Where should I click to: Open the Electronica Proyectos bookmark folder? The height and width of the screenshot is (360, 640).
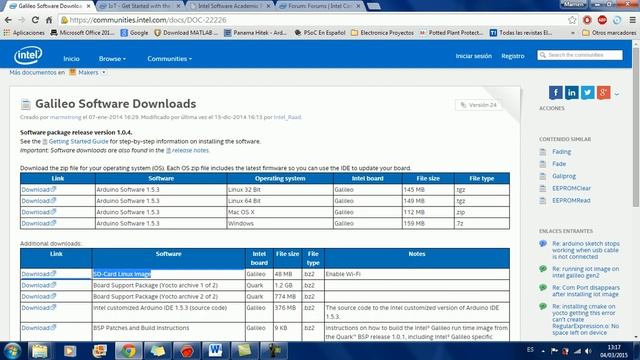(382, 32)
